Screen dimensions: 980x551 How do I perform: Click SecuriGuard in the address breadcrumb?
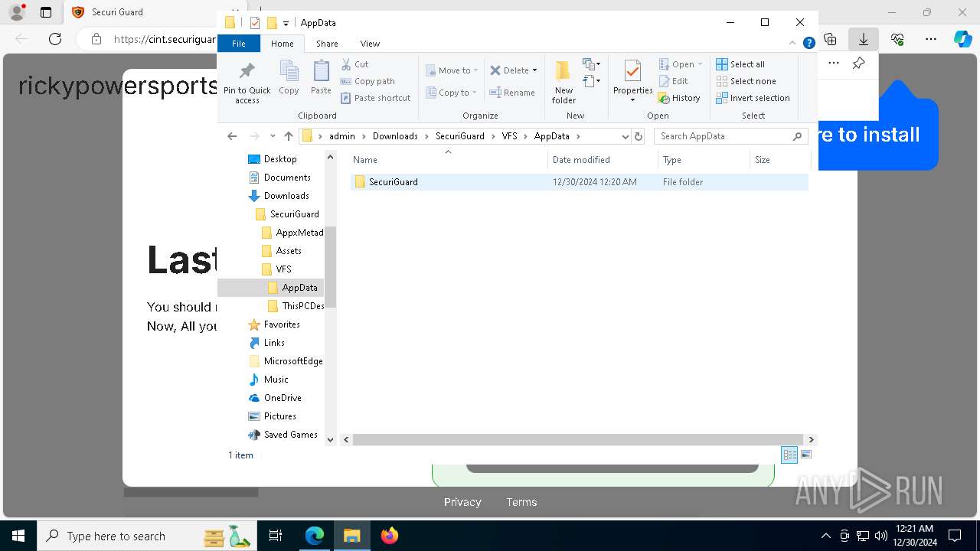459,136
